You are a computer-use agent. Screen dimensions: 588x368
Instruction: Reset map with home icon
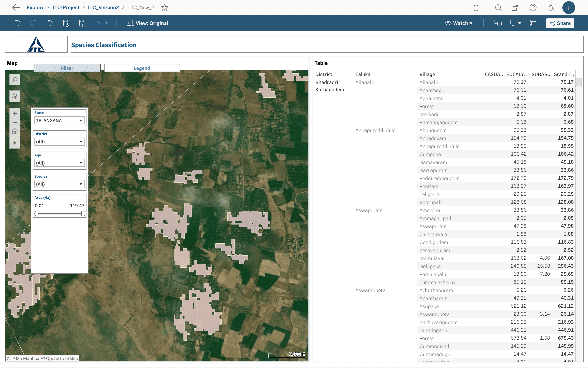coord(15,131)
